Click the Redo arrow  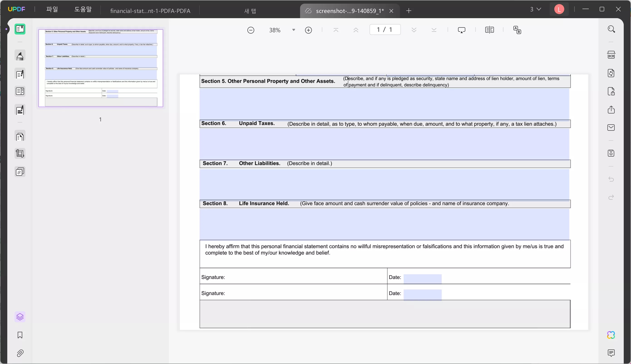coord(611,197)
